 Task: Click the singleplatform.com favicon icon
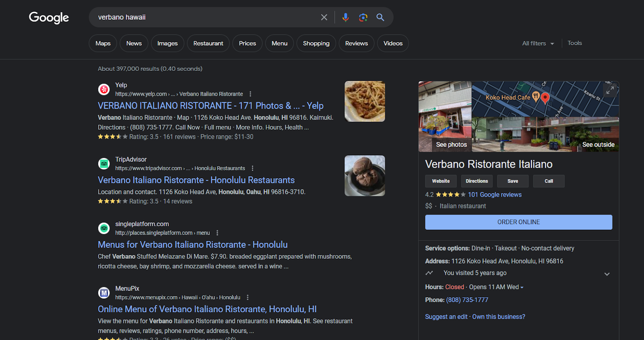104,228
